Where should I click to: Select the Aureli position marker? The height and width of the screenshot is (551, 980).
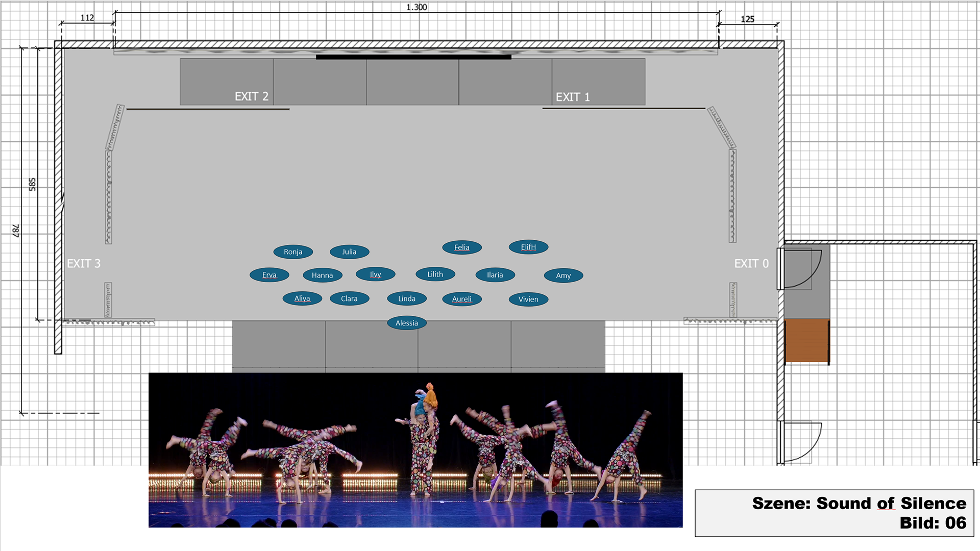(x=462, y=299)
